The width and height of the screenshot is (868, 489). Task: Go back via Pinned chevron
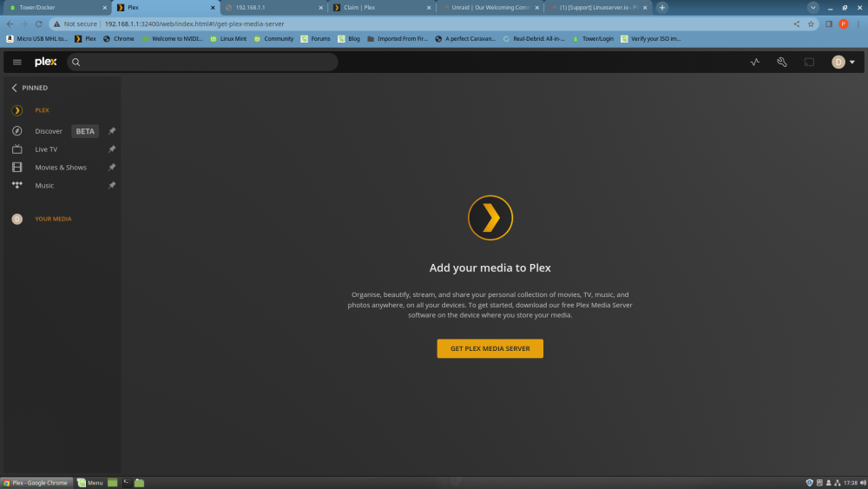15,88
